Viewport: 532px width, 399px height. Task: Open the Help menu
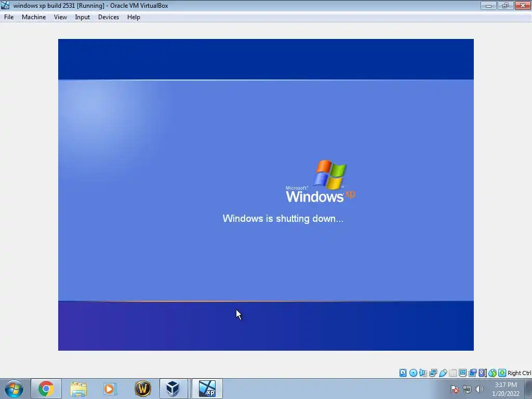click(134, 17)
